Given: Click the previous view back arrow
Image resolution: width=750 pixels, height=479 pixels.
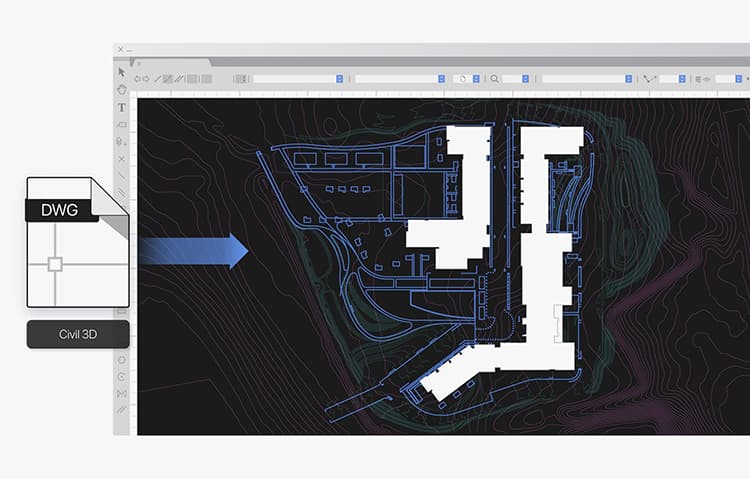Looking at the screenshot, I should point(137,79).
